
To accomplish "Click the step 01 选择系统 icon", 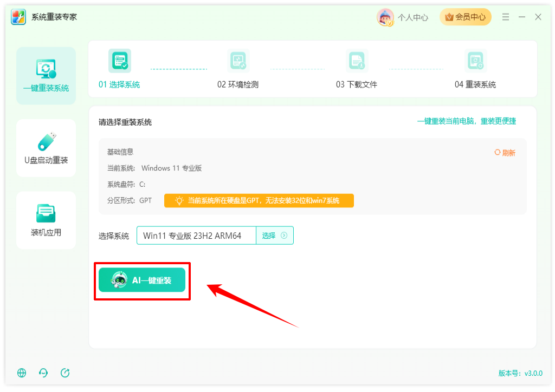I will [x=120, y=61].
